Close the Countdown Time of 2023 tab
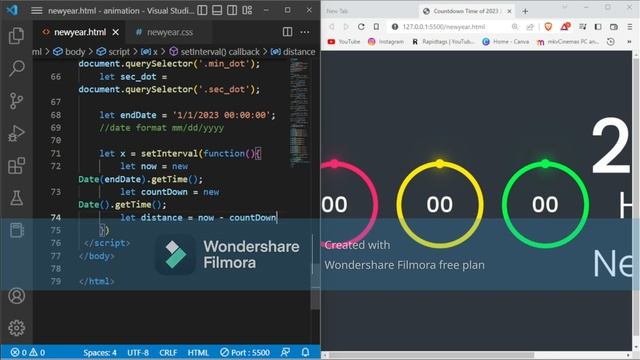Screen dimensions: 640x360 tap(509, 11)
